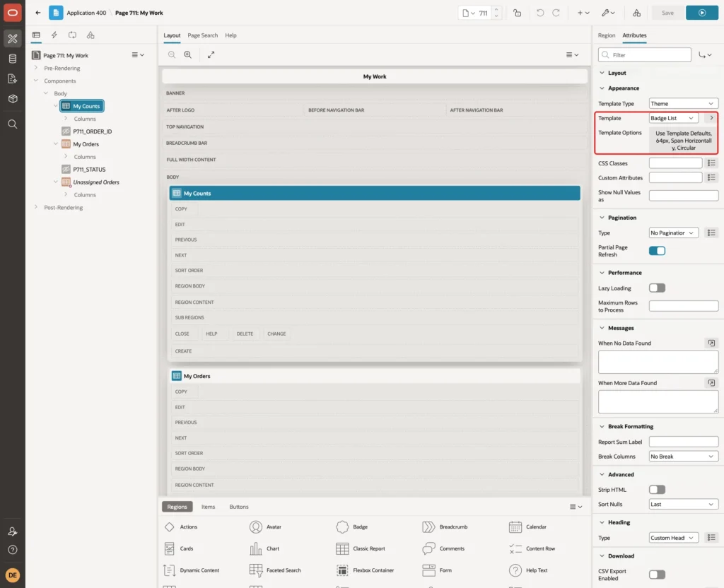
Task: Open shared components icon in top toolbar
Action: click(x=636, y=13)
